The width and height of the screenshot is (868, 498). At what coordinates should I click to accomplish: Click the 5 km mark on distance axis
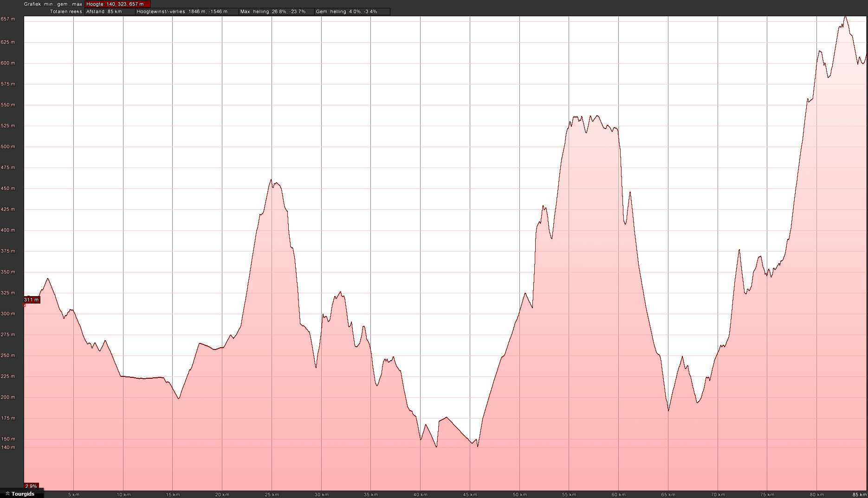tap(74, 494)
